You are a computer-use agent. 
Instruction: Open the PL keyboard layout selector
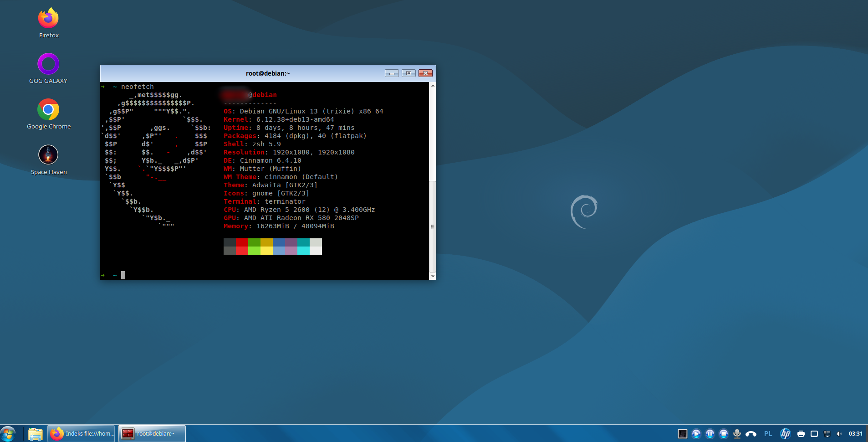[768, 434]
